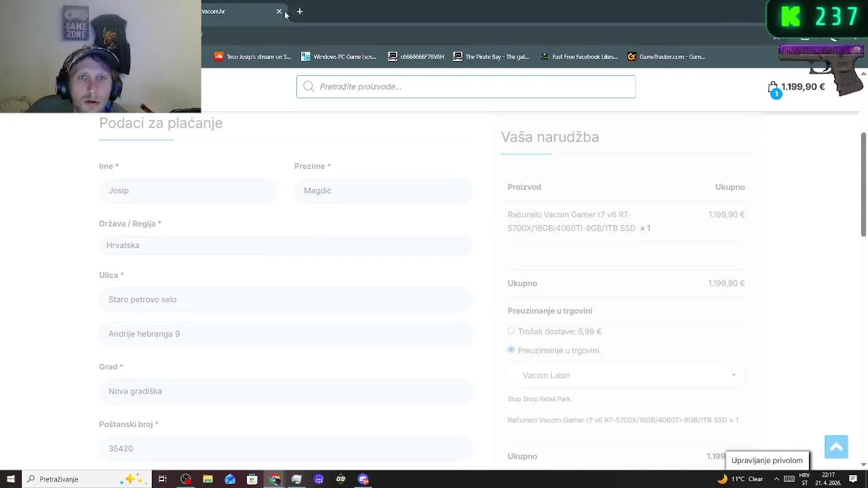Select Preuzimanje u trgovini radio option
Screen dimensions: 868x488
coord(511,350)
